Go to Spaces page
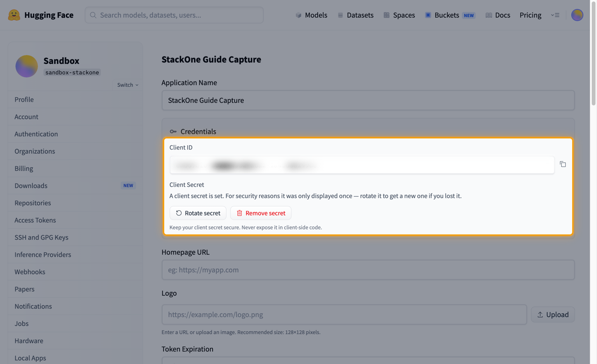Image resolution: width=597 pixels, height=364 pixels. click(399, 15)
